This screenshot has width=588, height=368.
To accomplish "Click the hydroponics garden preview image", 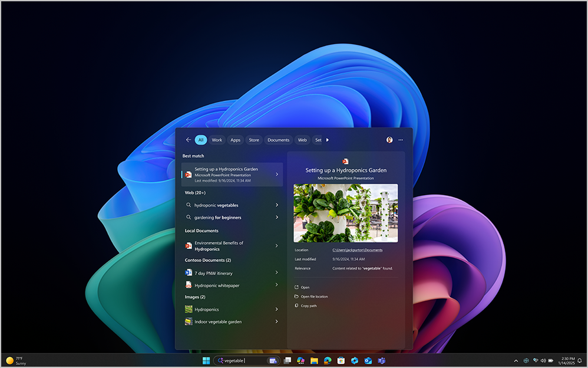I will pos(345,213).
